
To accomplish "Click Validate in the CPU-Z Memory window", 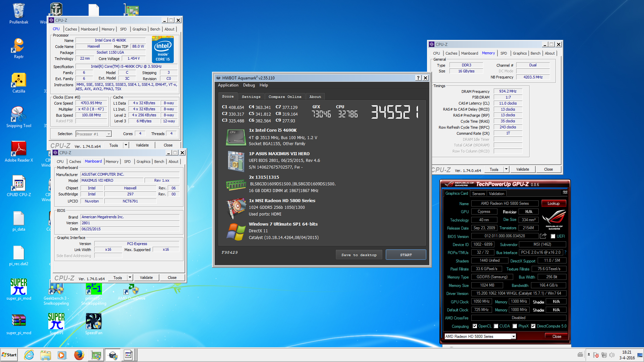I will [522, 169].
